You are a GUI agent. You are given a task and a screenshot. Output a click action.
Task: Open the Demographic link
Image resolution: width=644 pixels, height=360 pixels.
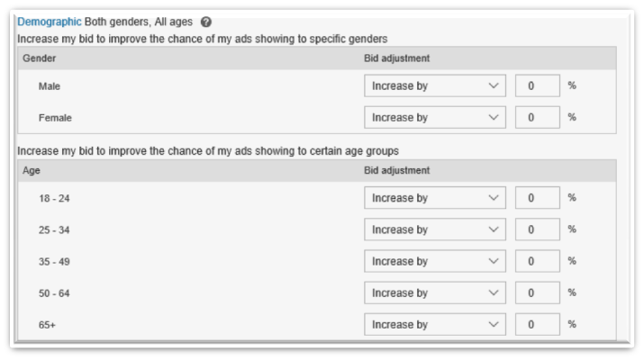coord(50,22)
